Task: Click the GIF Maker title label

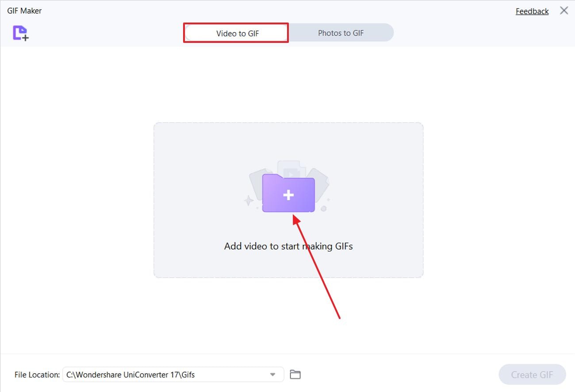Action: [24, 10]
